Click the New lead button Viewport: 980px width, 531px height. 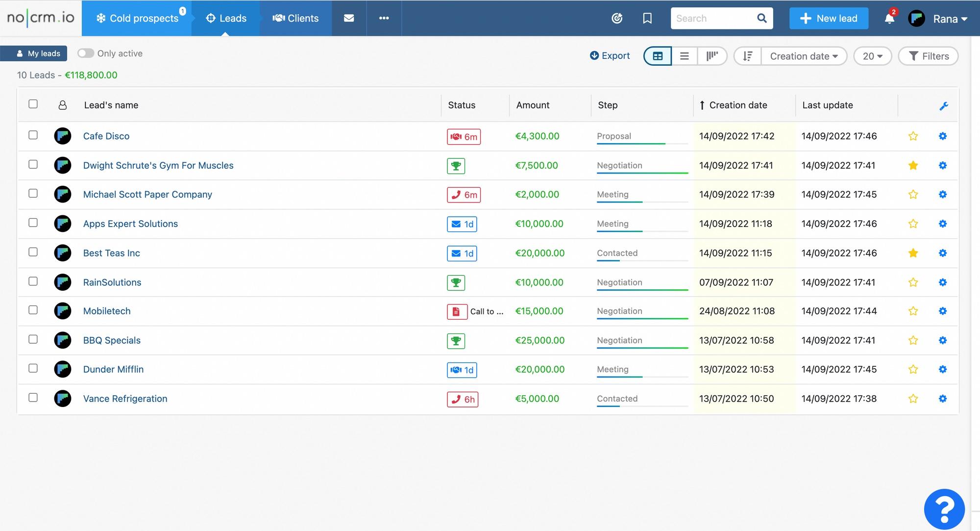click(x=829, y=18)
